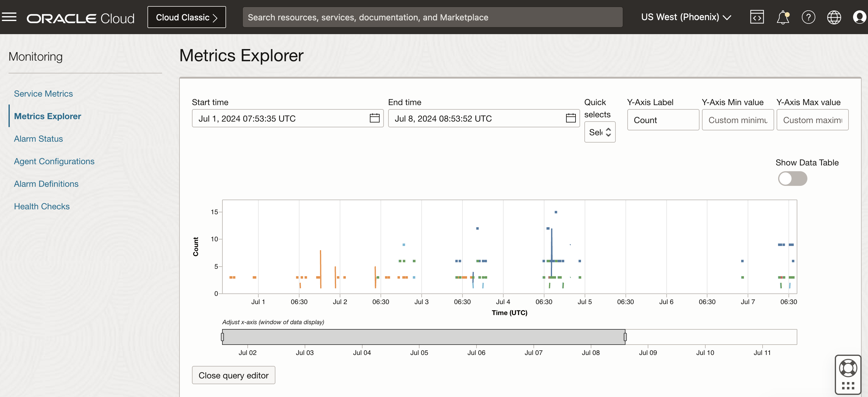Viewport: 868px width, 397px height.
Task: Open the Start time calendar picker
Action: pos(374,118)
